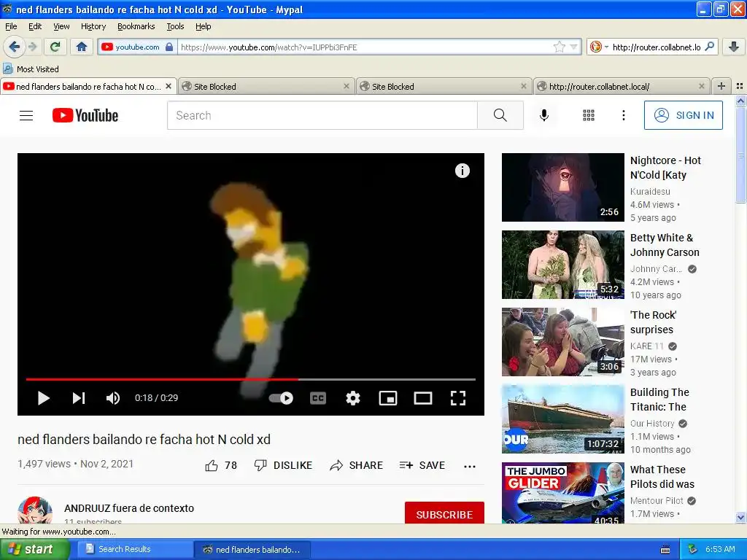Viewport: 747px width, 560px height.
Task: Open the list all tabs grid button
Action: tap(740, 86)
